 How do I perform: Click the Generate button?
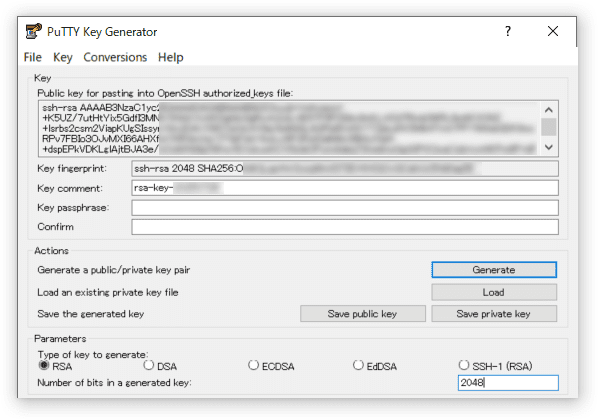point(494,270)
